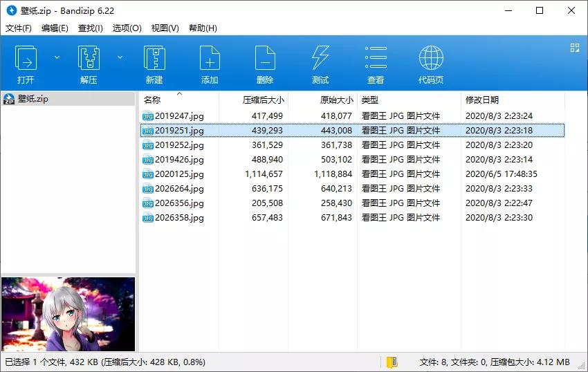Image resolution: width=588 pixels, height=372 pixels.
Task: Click the zip icon beside 壁纸.zip in tree
Action: click(9, 99)
